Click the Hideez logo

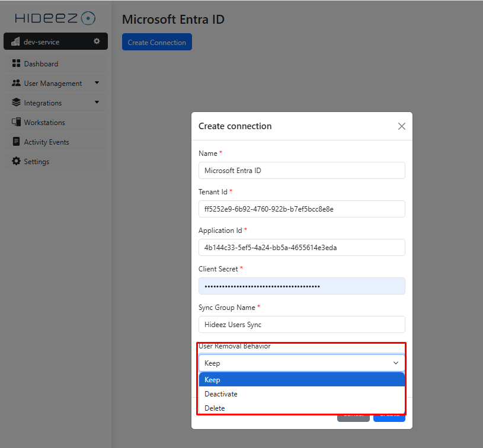pyautogui.click(x=55, y=18)
